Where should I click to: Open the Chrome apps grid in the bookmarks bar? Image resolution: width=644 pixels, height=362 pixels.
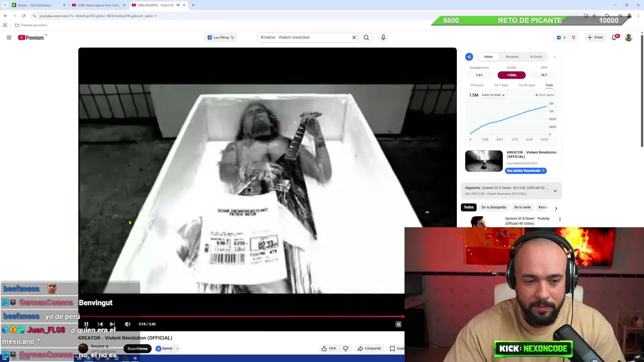(5, 25)
